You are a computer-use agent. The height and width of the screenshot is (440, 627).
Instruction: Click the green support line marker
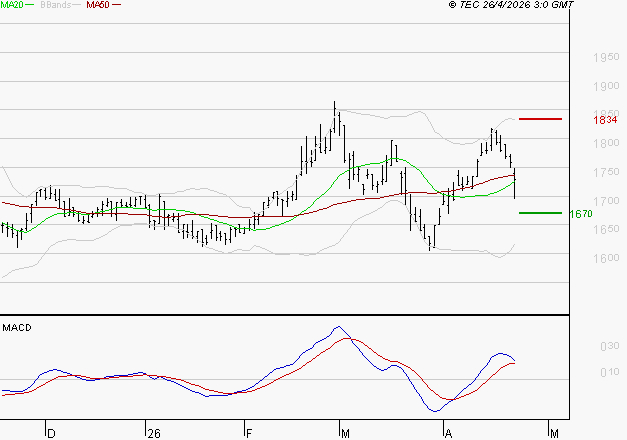pyautogui.click(x=540, y=213)
